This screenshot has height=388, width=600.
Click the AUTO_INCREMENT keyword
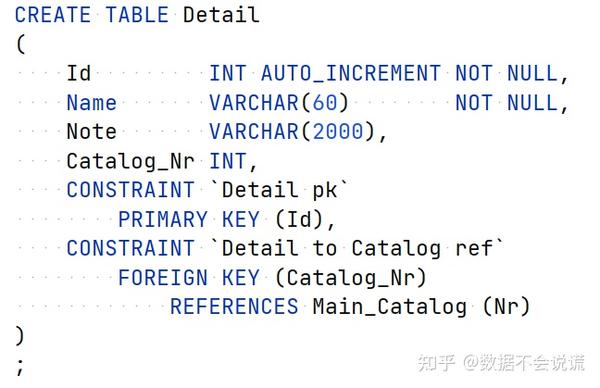tap(351, 73)
